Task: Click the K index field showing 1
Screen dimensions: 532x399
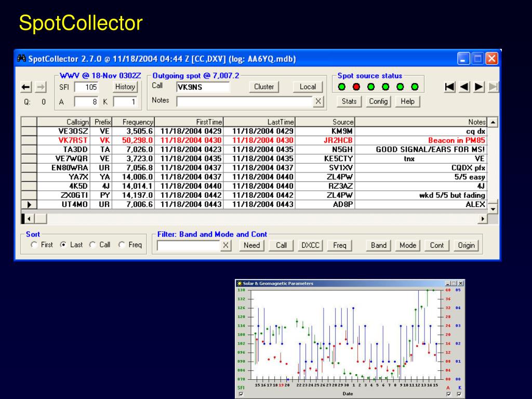Action: pyautogui.click(x=125, y=102)
